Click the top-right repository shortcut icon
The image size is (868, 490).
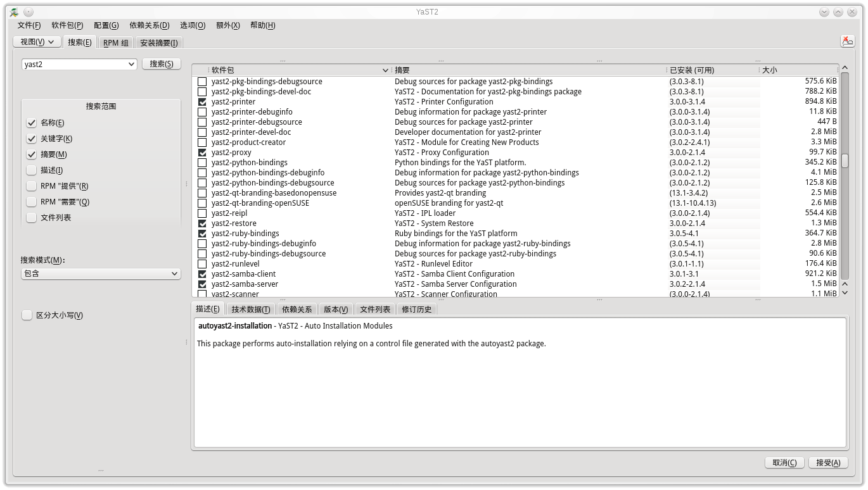[x=847, y=41]
